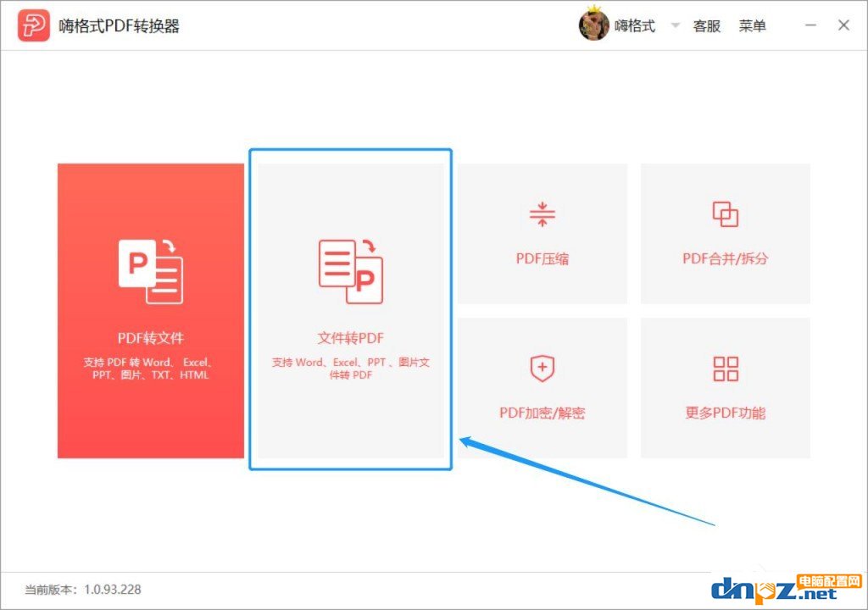The width and height of the screenshot is (868, 610).
Task: Select the PDF合并/拆分 overlapping squares icon
Action: [725, 214]
